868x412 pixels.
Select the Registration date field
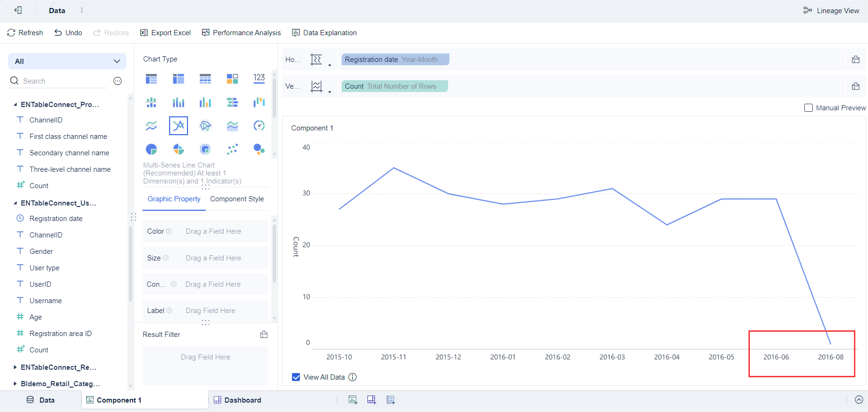(56, 219)
